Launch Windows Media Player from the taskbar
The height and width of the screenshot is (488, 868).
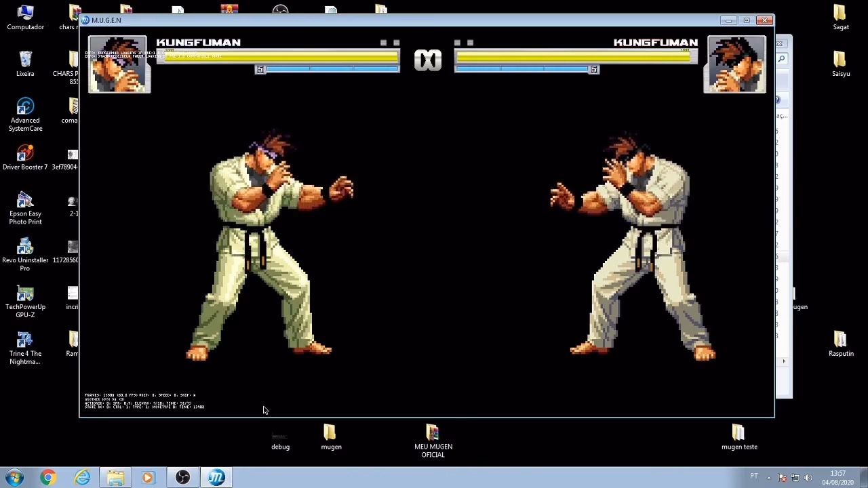click(149, 478)
